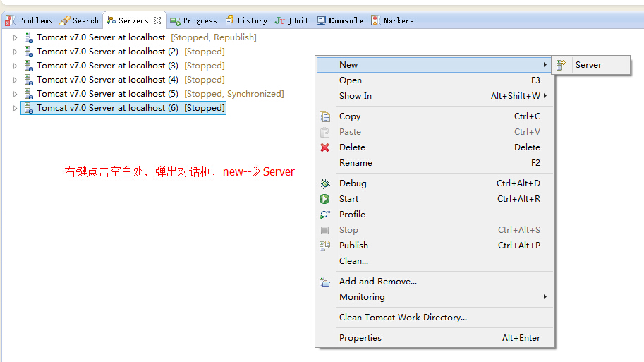The width and height of the screenshot is (644, 362).
Task: Click the Debug bug icon
Action: (x=325, y=183)
